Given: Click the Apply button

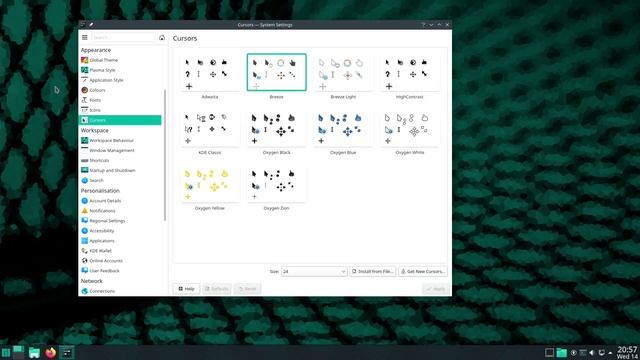Looking at the screenshot, I should point(436,289).
